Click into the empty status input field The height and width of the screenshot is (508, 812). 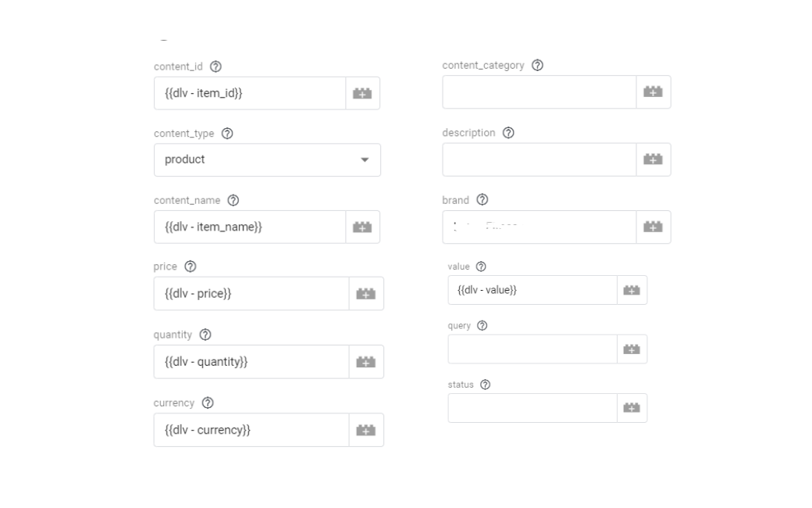tap(532, 408)
